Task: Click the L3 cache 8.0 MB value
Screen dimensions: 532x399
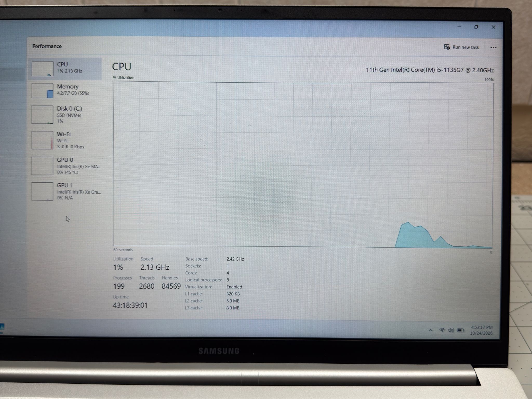Action: 233,308
